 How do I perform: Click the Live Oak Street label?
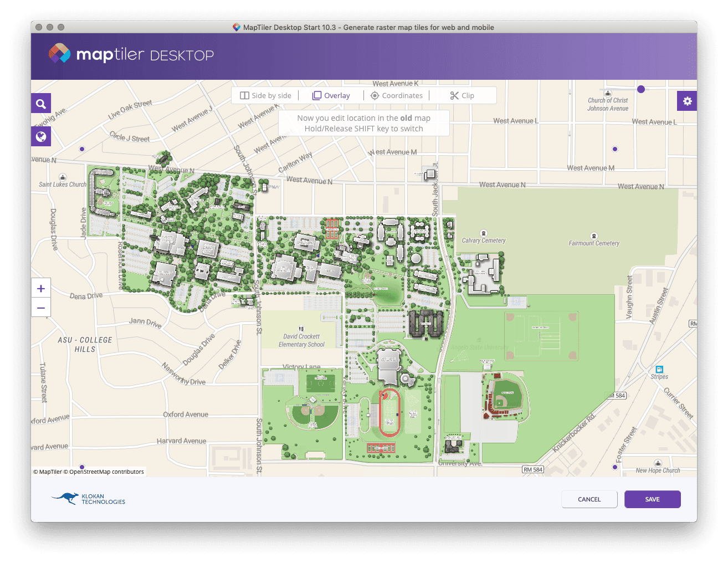pyautogui.click(x=130, y=110)
